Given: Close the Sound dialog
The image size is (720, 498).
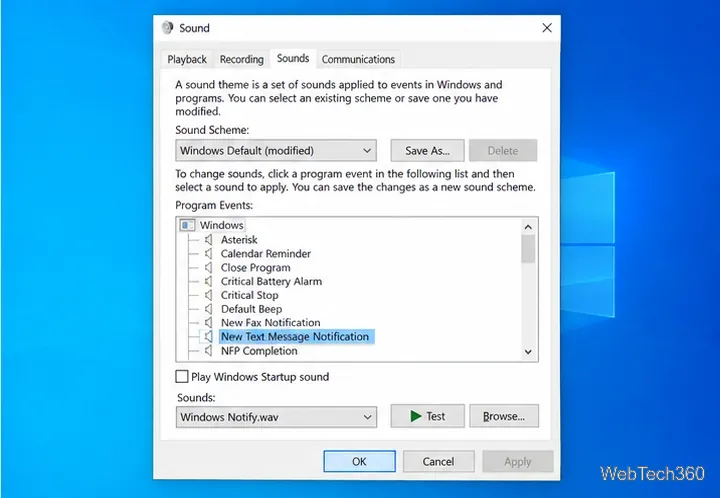Looking at the screenshot, I should (x=547, y=28).
